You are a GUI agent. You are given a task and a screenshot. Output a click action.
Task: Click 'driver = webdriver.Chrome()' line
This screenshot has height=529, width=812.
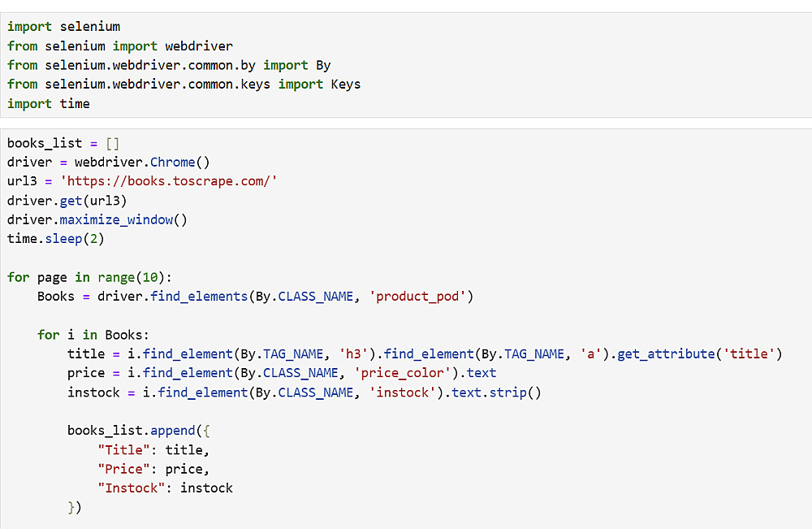coord(109,163)
